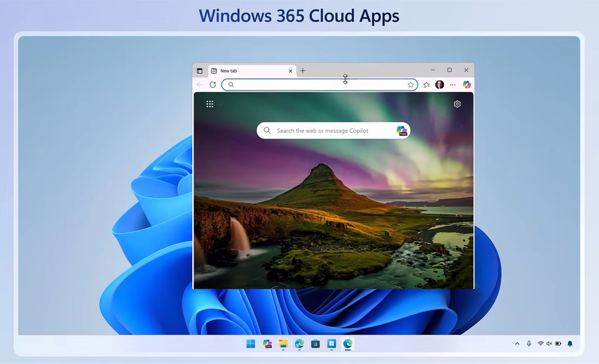This screenshot has width=599, height=364.
Task: Open Wi-Fi network settings tray icon
Action: pyautogui.click(x=541, y=344)
